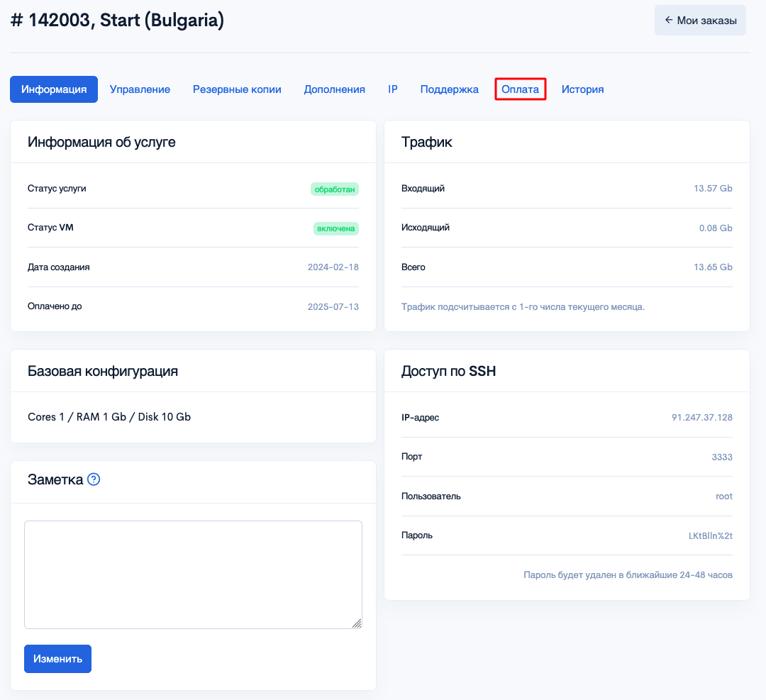Click total traffic value 13.65 Gb

(x=713, y=267)
